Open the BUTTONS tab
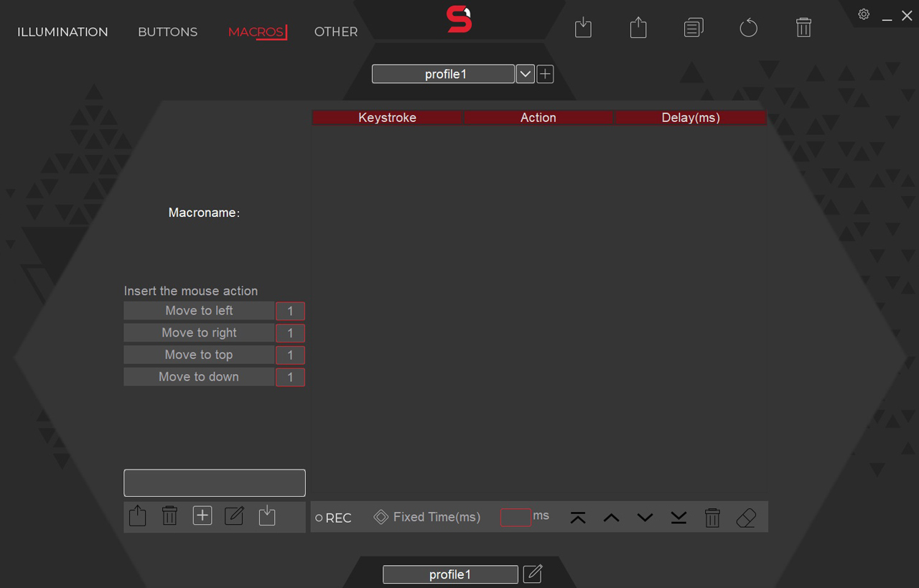The height and width of the screenshot is (588, 919). coord(167,32)
